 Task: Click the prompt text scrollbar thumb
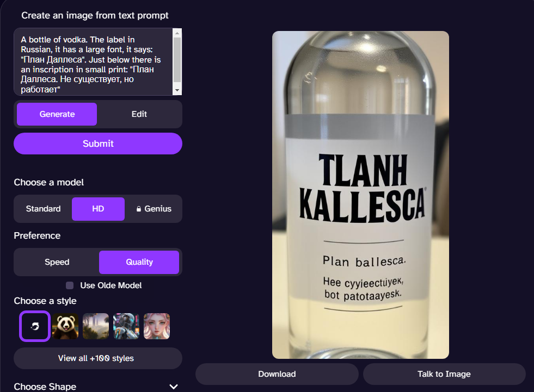[177, 60]
